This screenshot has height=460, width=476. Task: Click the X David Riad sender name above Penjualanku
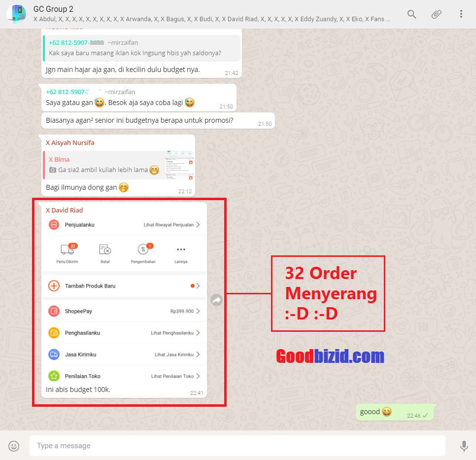(64, 210)
